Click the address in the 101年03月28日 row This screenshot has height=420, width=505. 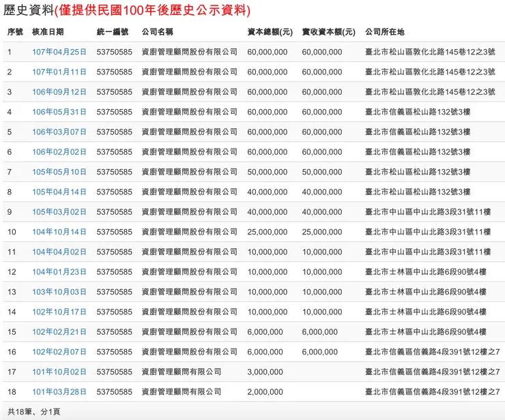pyautogui.click(x=433, y=391)
